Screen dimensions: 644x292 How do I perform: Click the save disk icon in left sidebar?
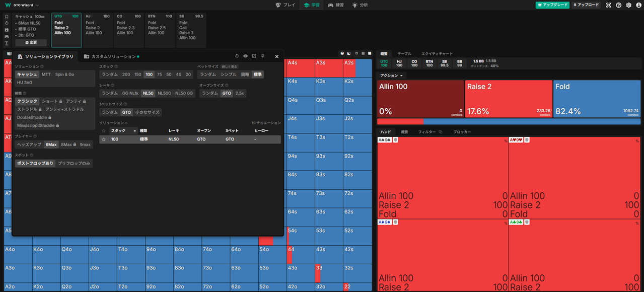[x=7, y=30]
